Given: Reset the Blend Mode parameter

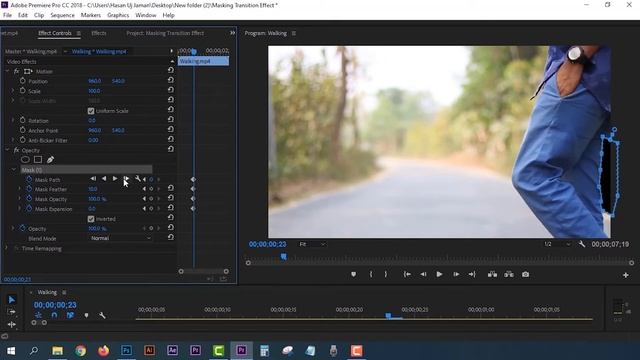Looking at the screenshot, I should coord(171,238).
